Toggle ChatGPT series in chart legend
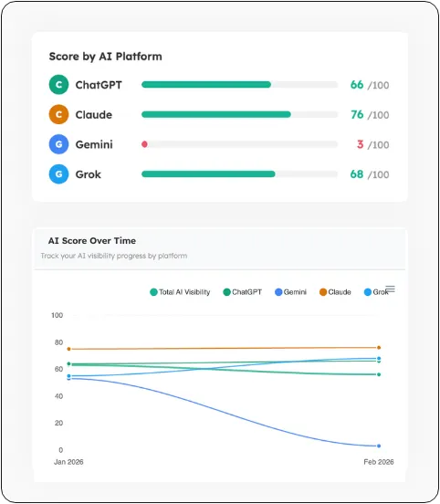The image size is (440, 504). coord(243,292)
